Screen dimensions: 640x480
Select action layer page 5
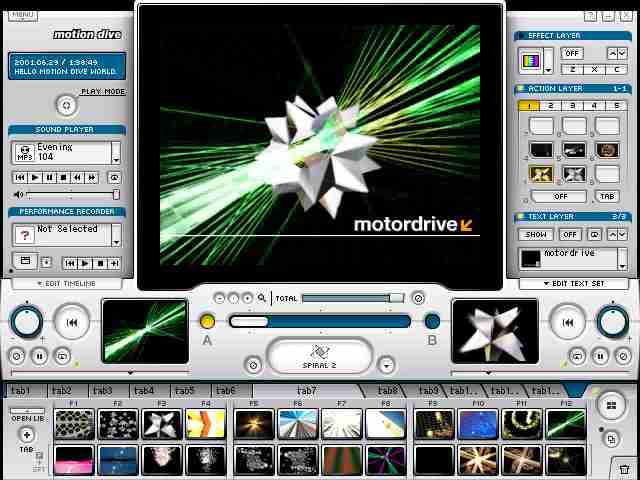(616, 106)
